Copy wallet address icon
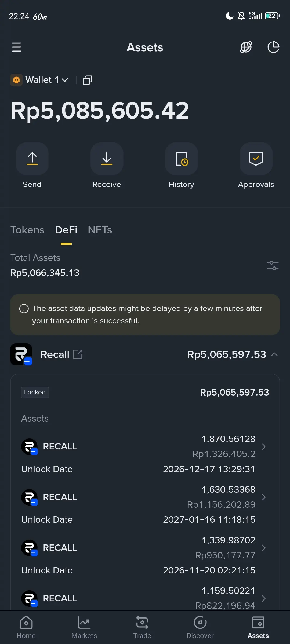The width and height of the screenshot is (290, 644). click(88, 80)
